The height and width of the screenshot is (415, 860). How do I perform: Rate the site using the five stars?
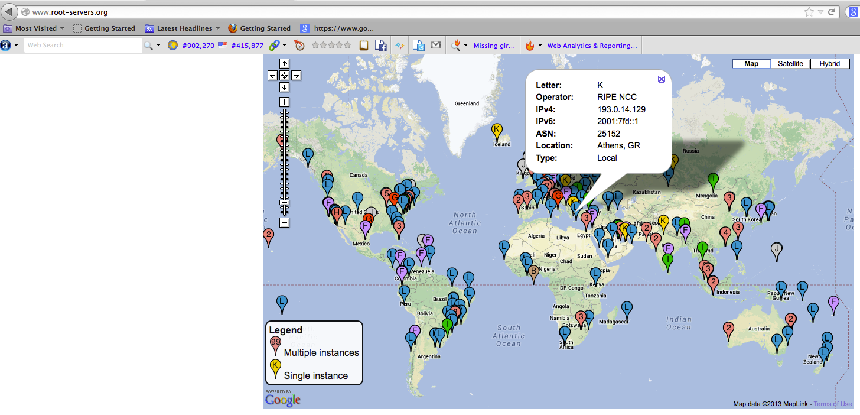[x=331, y=46]
